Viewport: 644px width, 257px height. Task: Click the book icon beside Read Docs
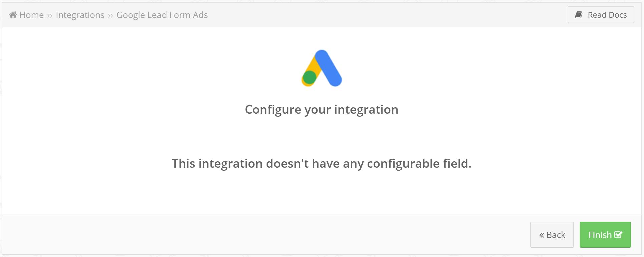[x=579, y=15]
